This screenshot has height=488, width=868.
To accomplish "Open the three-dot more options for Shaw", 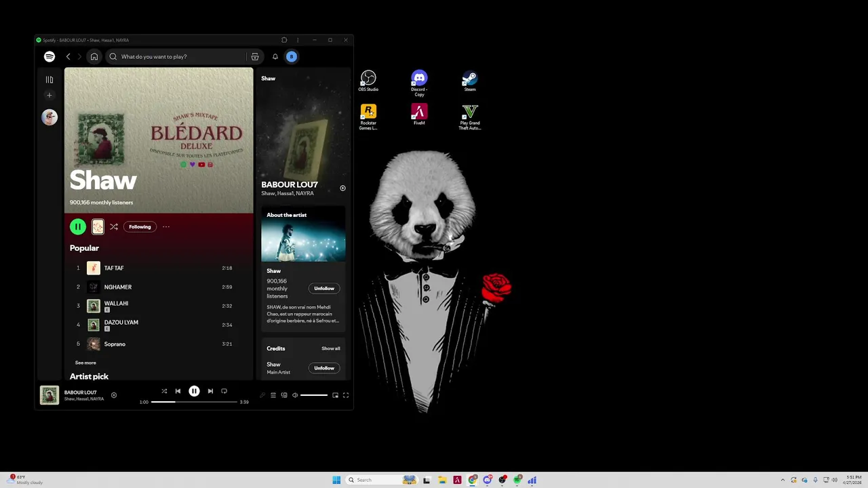I will [166, 227].
